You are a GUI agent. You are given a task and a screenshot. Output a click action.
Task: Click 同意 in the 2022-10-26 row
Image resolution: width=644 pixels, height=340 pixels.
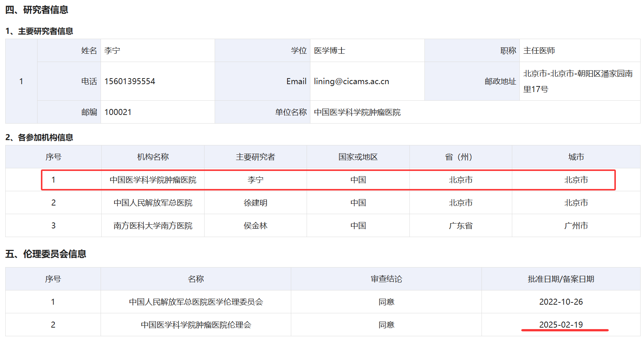(386, 302)
